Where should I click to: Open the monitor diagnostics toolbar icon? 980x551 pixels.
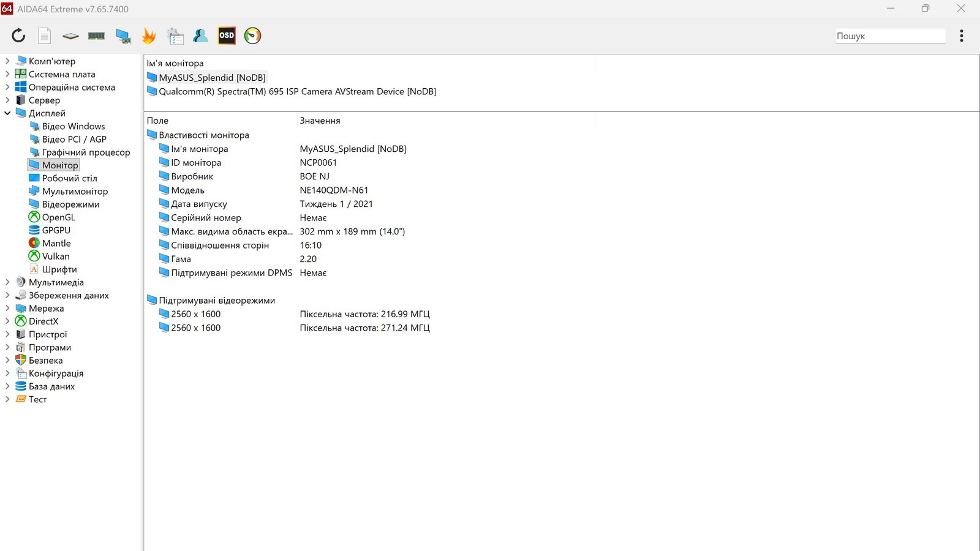click(x=123, y=36)
